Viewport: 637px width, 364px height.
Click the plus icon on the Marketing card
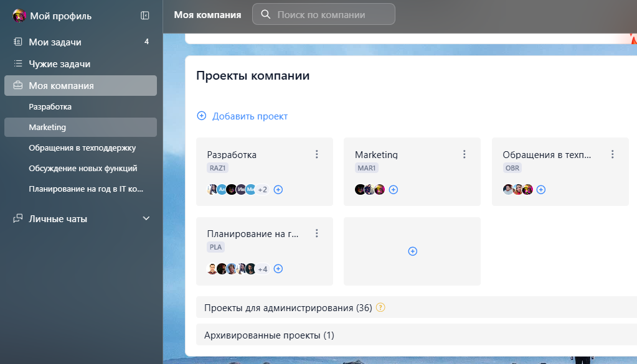[393, 189]
